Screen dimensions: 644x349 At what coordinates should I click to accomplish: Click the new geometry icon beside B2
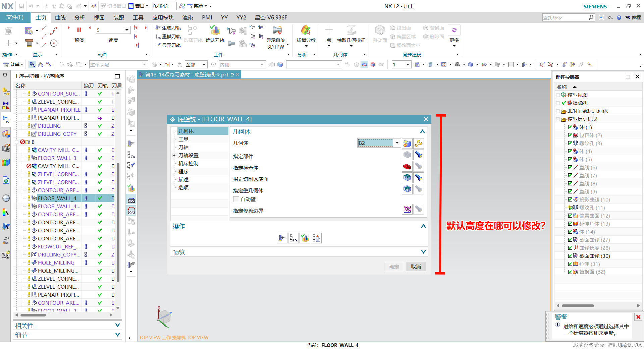click(407, 143)
